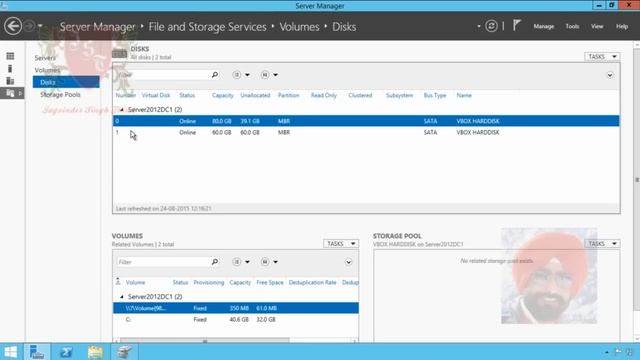Image resolution: width=640 pixels, height=360 pixels.
Task: Sort disks by Partition column
Action: (x=289, y=96)
